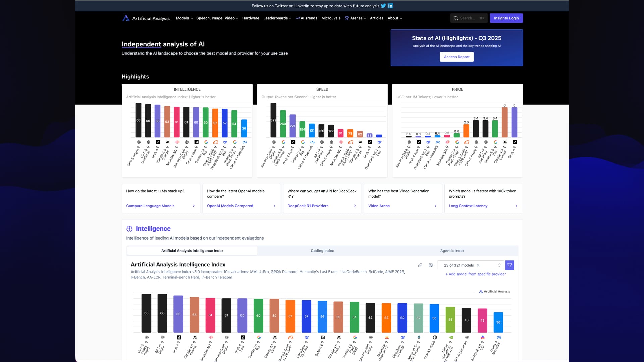Expand the Models menu in navbar
The image size is (644, 362).
(184, 18)
